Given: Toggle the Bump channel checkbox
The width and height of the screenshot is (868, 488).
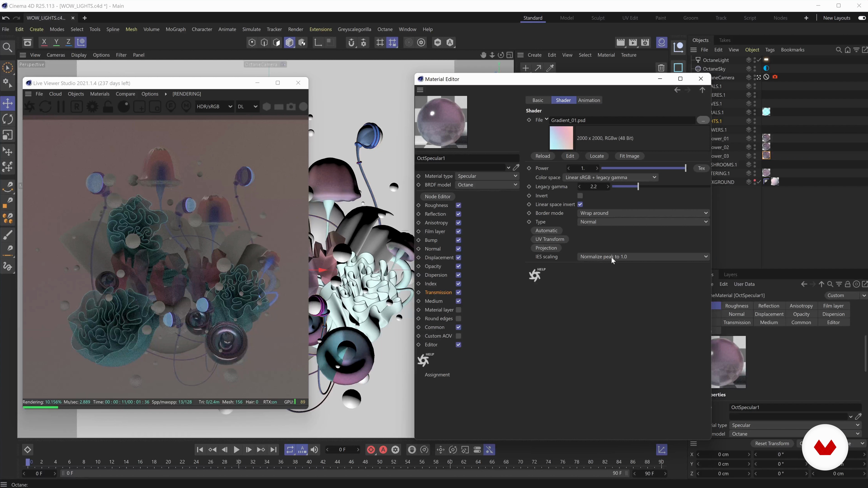Looking at the screenshot, I should [458, 240].
